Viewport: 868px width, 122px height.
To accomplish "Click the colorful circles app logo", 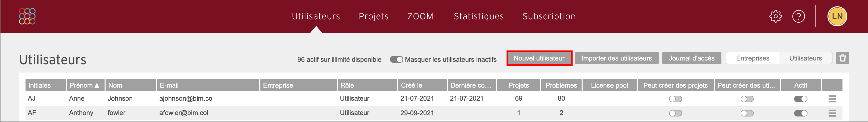I will 27,16.
